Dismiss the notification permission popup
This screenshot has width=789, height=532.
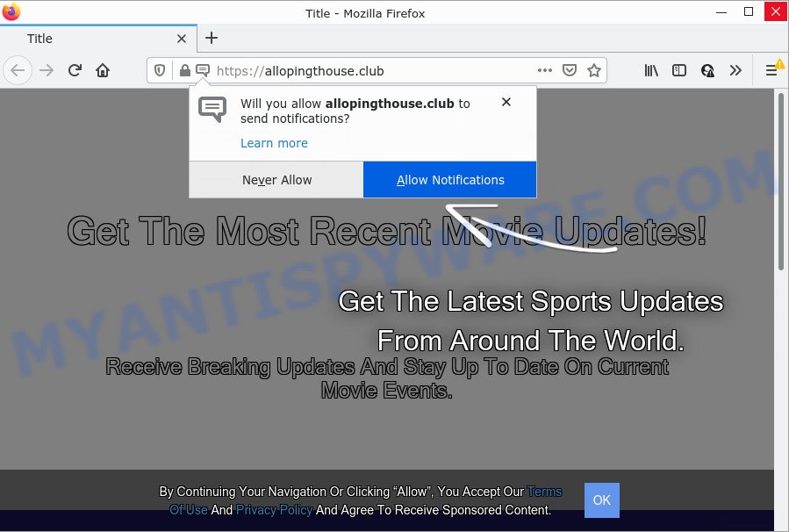tap(506, 102)
